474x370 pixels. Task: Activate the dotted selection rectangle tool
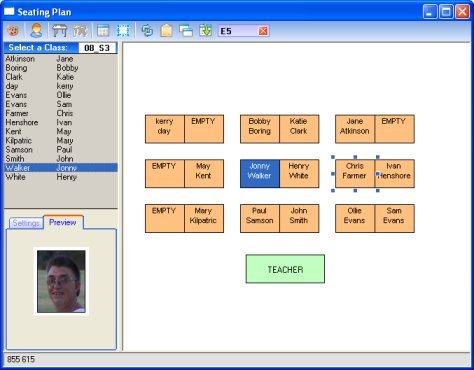123,31
